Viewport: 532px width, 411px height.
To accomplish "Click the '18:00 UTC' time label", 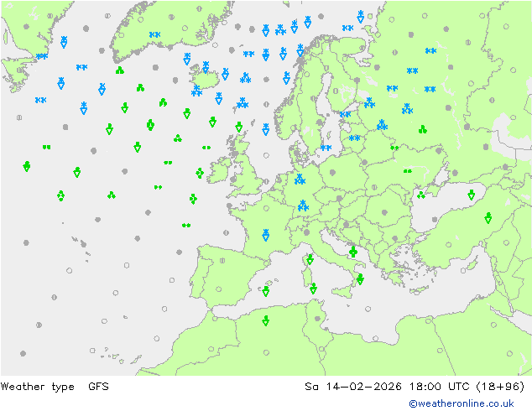I will click(440, 386).
